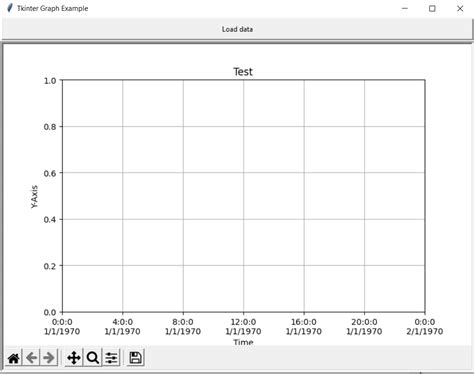Open Configure subplots sliders icon
This screenshot has width=474, height=374.
click(x=111, y=358)
